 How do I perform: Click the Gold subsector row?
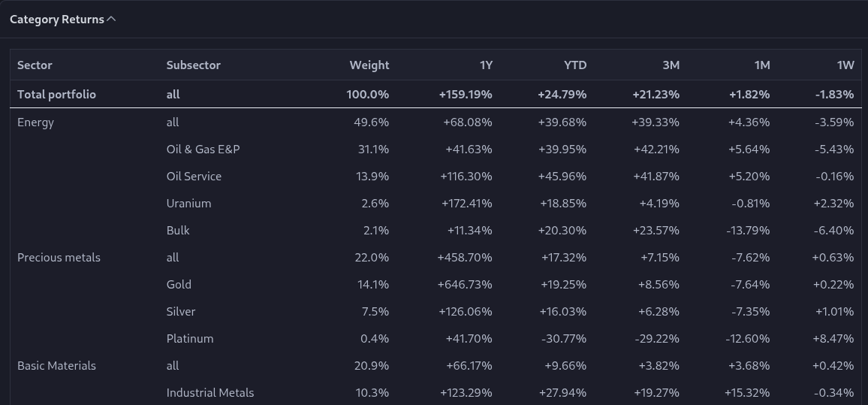(436, 285)
